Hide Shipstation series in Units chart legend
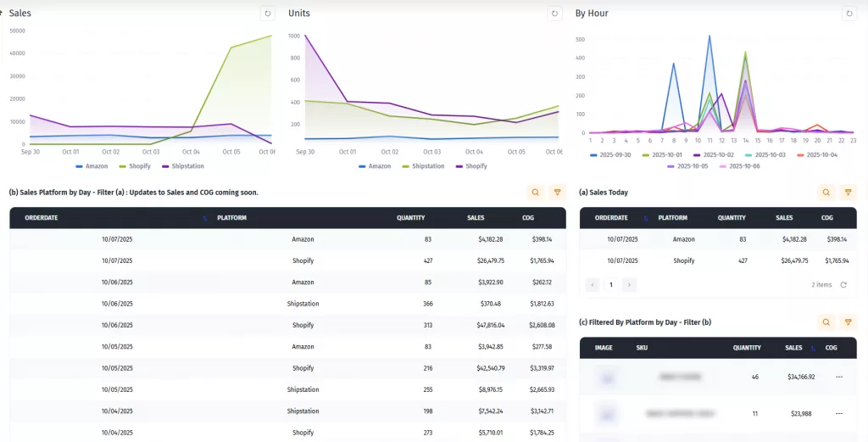This screenshot has height=442, width=868. point(421,166)
